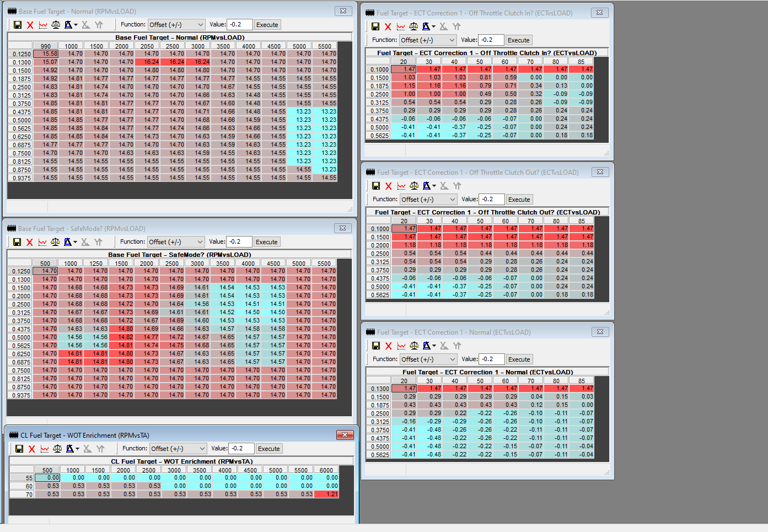Screen dimensions: 768x532
Task: Click save icon in Base Fuel Target Normal window
Action: point(18,25)
